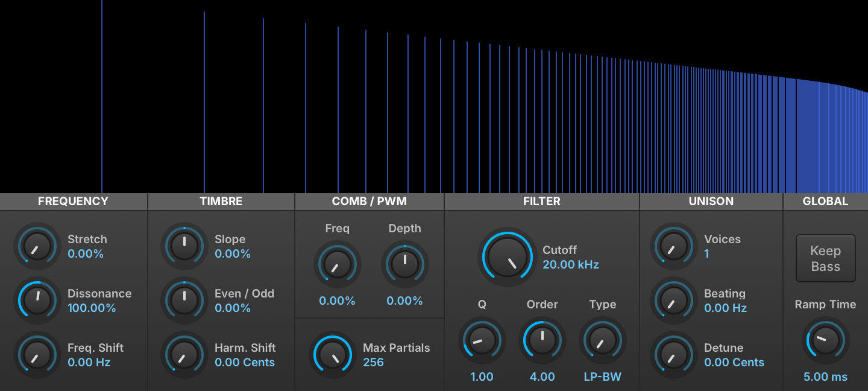Click the COMB / PWM section header
Viewport: 868px width, 391px height.
370,202
